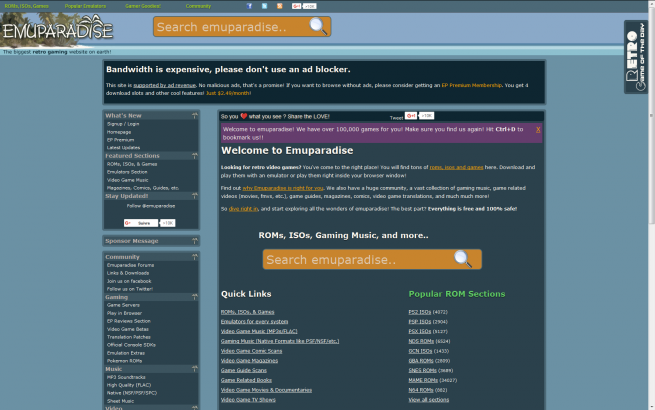Open the Facebook icon in the top bar
Screen dimensions: 655x410
[249, 5]
